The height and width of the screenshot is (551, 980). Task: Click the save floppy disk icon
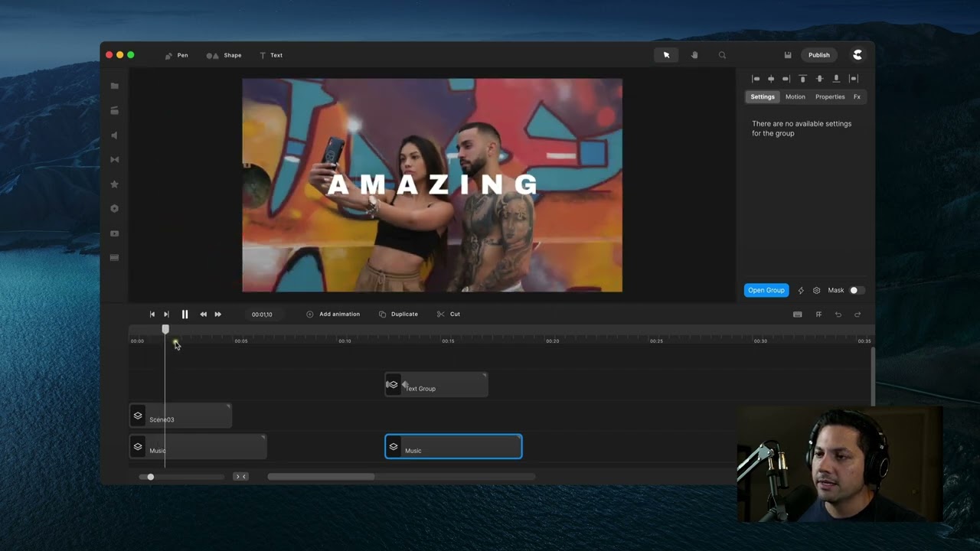pos(788,55)
